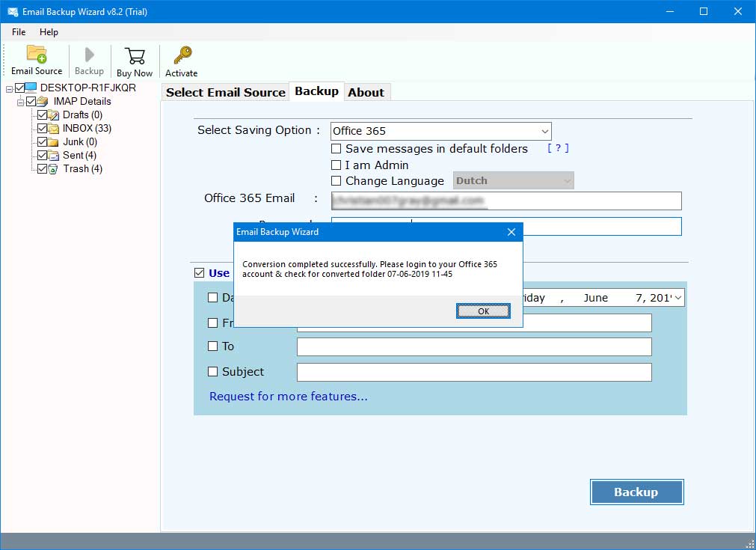Switch to the About tab
The height and width of the screenshot is (550, 756).
366,92
